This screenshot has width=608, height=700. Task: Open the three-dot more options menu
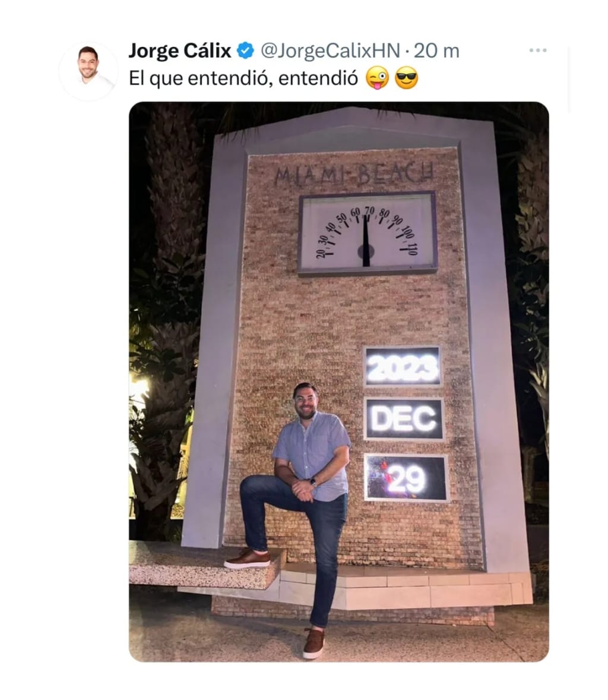point(537,51)
